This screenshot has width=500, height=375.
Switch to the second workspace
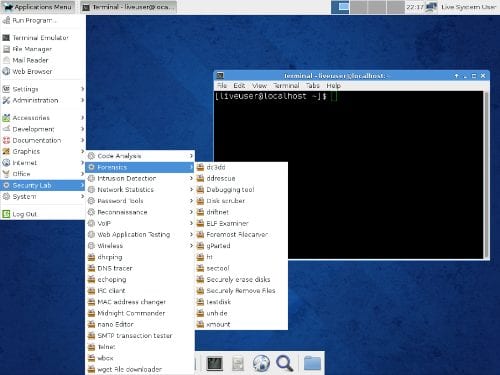[359, 7]
